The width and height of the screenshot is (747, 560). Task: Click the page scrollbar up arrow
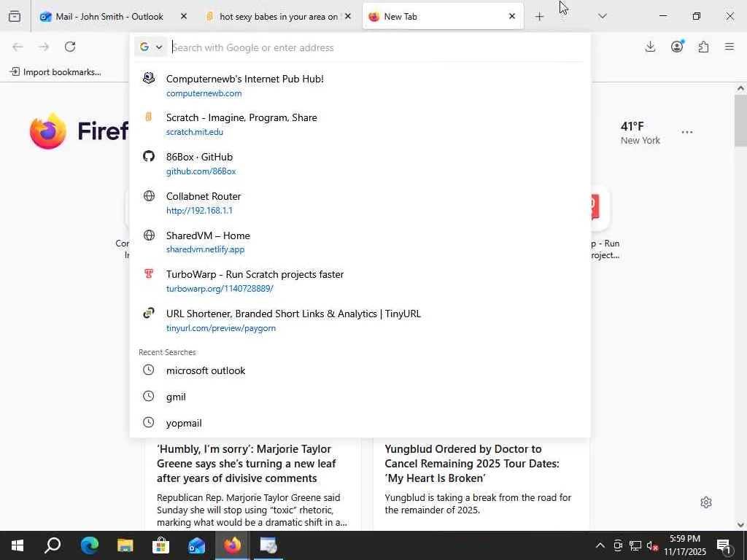coord(740,88)
